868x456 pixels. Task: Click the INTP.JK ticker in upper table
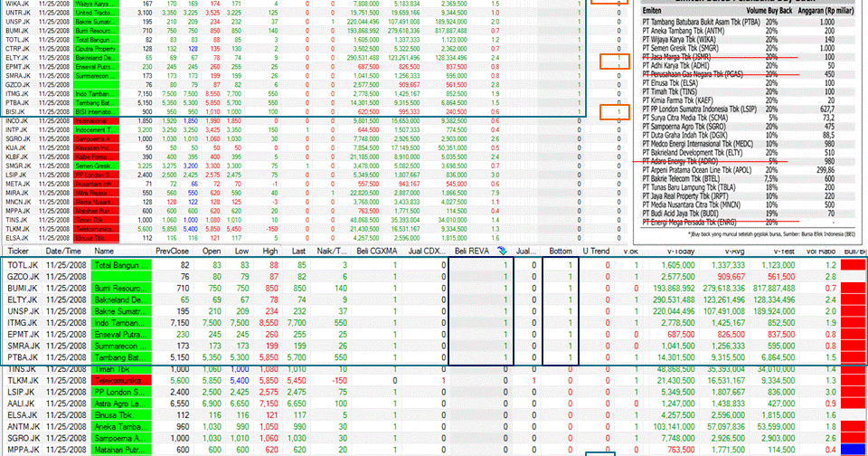coord(16,129)
